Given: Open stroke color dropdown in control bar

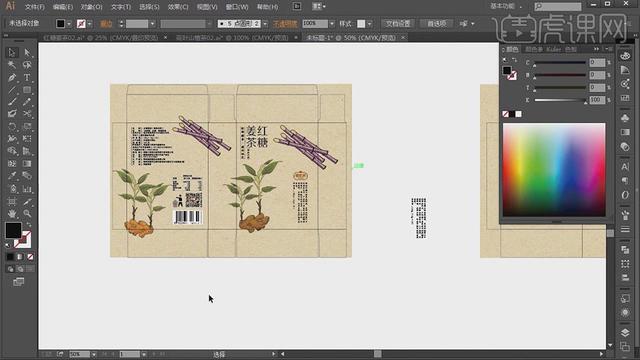Looking at the screenshot, I should pos(90,24).
